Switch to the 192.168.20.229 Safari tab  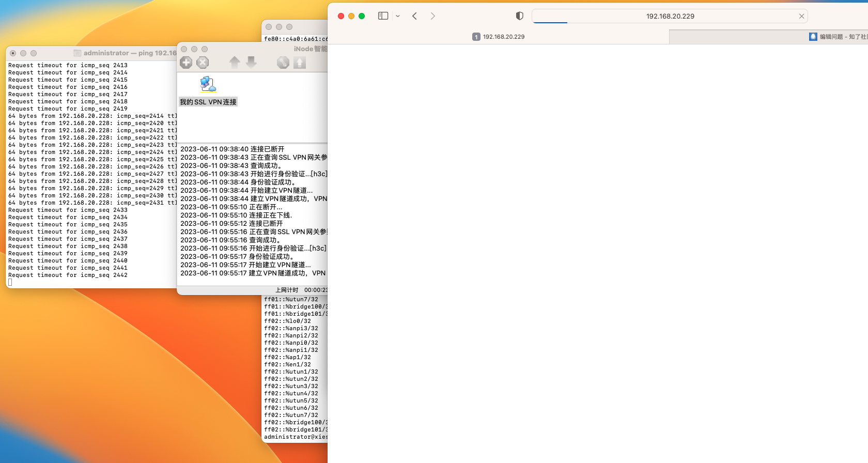(x=499, y=37)
